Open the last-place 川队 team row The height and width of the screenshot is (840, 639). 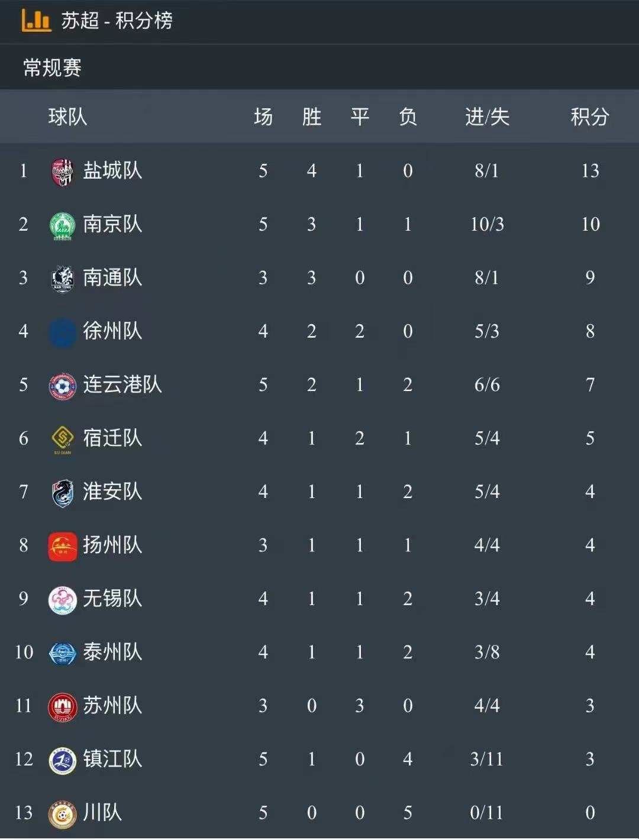pos(319,813)
